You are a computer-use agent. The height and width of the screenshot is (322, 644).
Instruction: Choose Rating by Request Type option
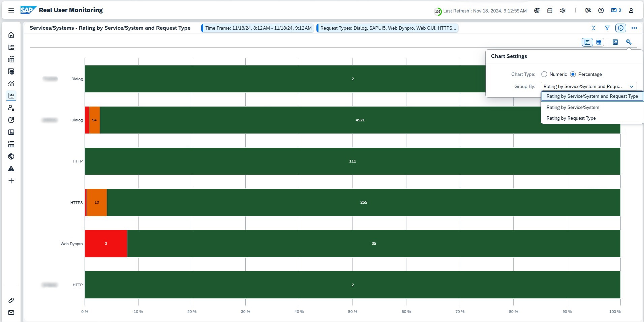(571, 118)
